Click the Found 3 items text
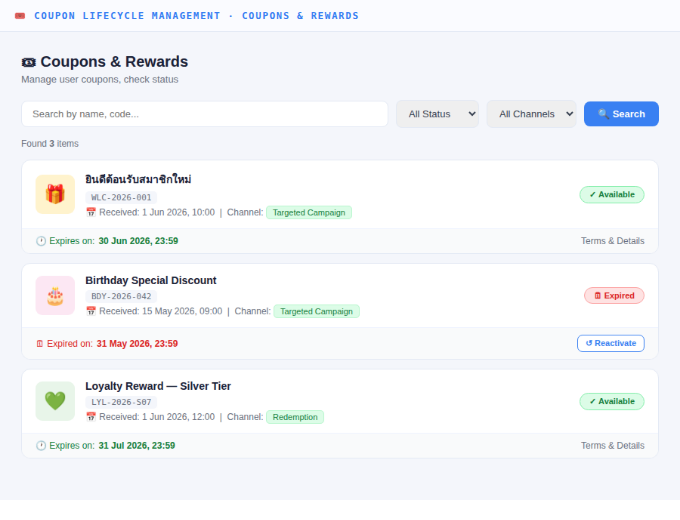 click(x=50, y=144)
